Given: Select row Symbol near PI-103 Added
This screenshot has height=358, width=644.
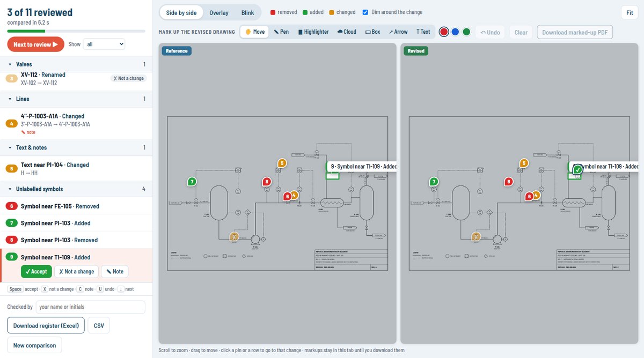Looking at the screenshot, I should (x=76, y=223).
